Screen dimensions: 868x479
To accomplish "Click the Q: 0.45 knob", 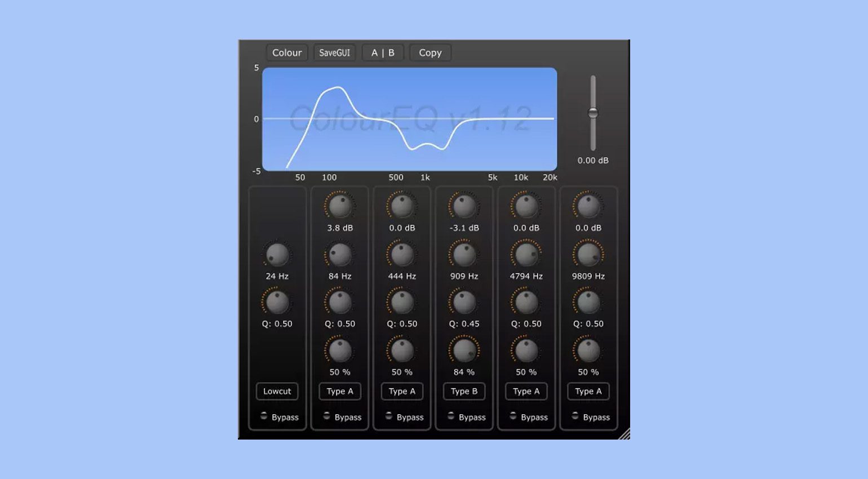I will pos(464,303).
